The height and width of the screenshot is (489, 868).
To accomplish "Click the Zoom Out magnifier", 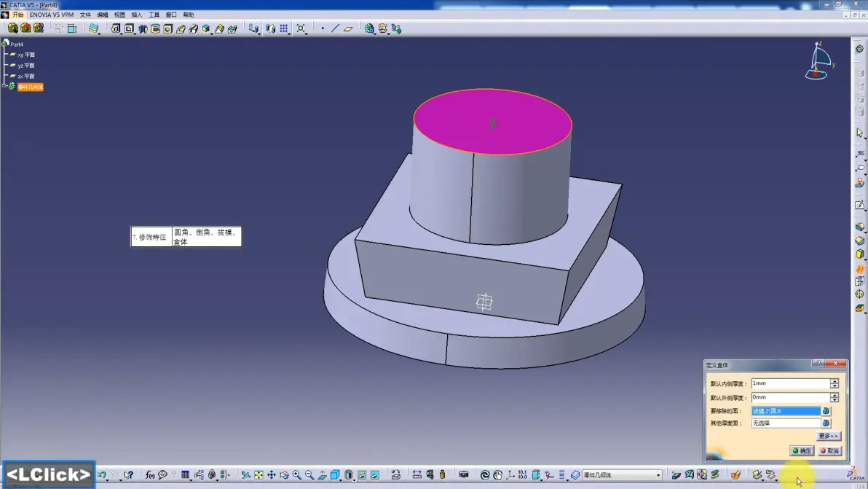I will 309,474.
